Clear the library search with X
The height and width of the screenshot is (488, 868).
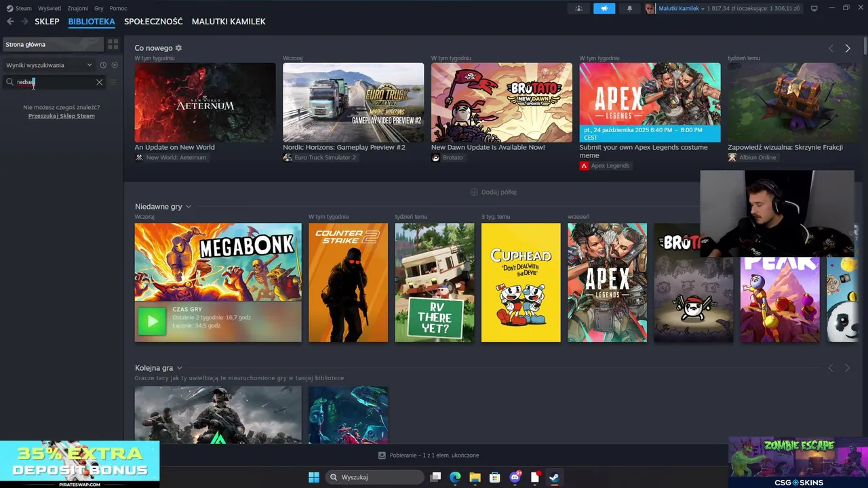pyautogui.click(x=99, y=82)
